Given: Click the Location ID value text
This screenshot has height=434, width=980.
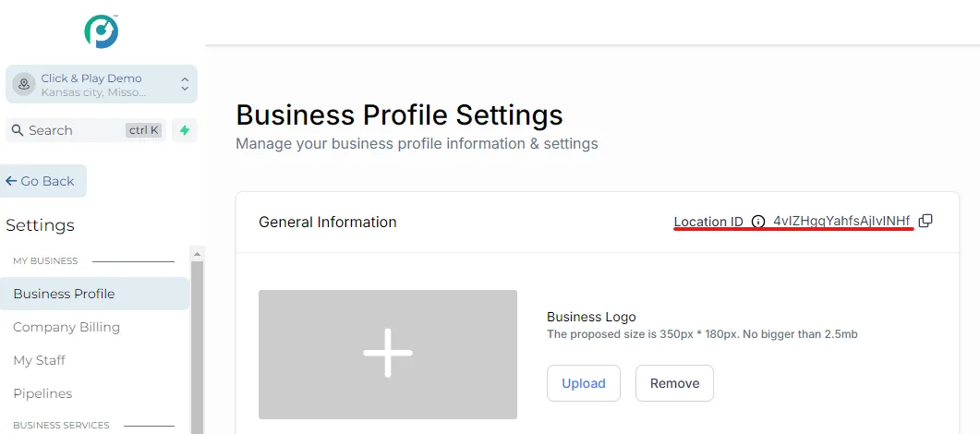Looking at the screenshot, I should point(841,221).
